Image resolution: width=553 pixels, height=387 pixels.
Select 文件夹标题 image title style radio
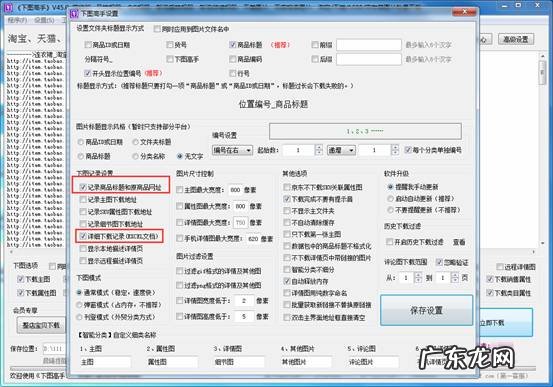tap(135, 142)
